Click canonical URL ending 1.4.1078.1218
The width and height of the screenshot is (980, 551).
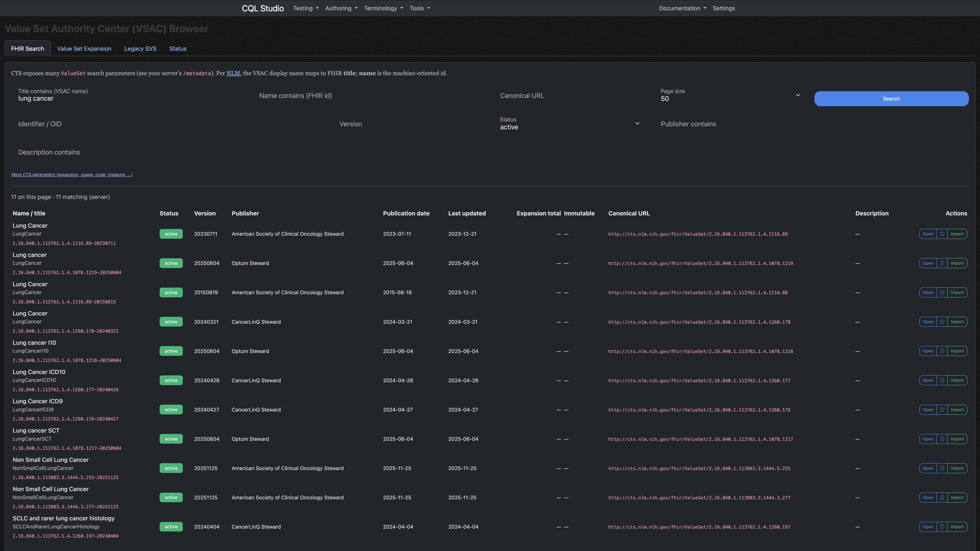point(700,351)
